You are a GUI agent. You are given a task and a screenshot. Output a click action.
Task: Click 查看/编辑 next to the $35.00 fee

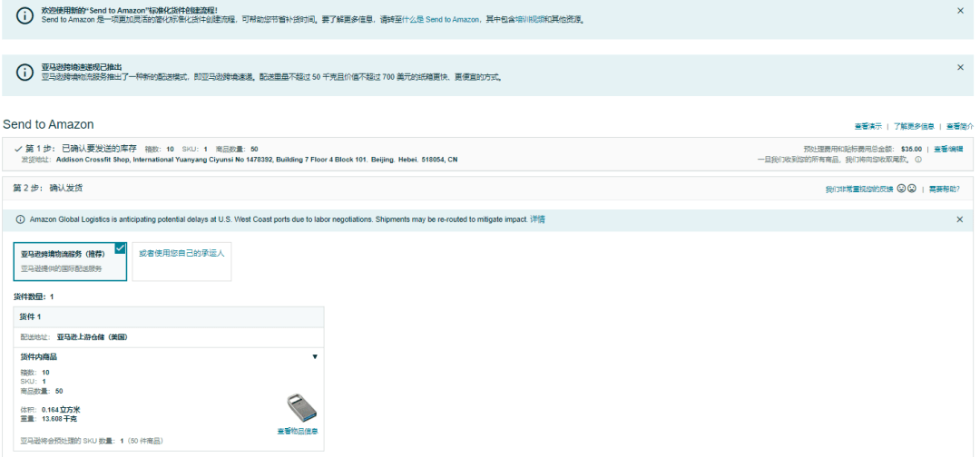click(948, 149)
